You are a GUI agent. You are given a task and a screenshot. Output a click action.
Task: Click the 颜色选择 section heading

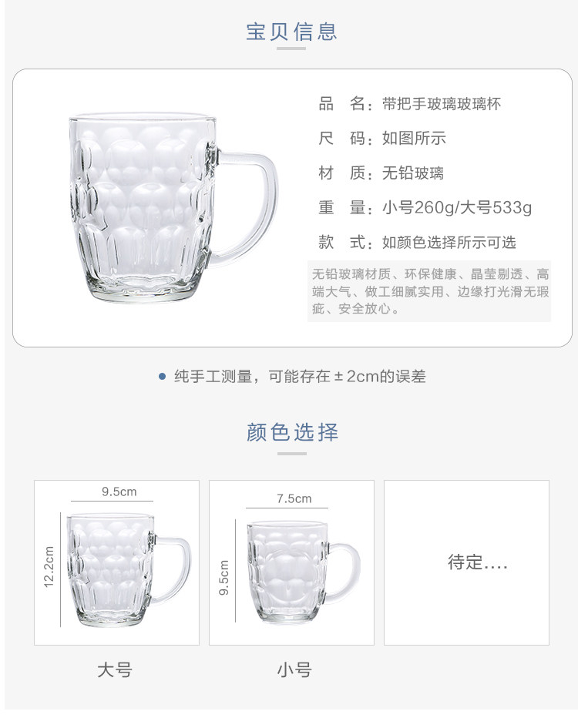click(292, 431)
